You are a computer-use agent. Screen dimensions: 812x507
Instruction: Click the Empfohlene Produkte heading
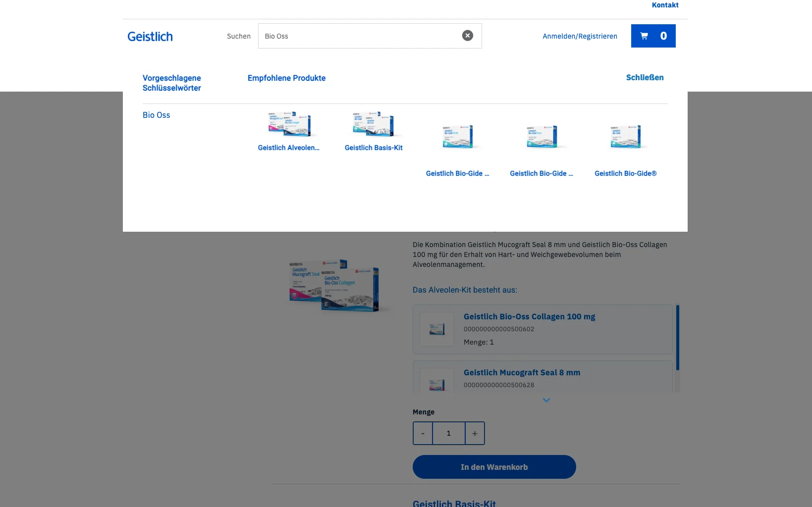coord(287,78)
